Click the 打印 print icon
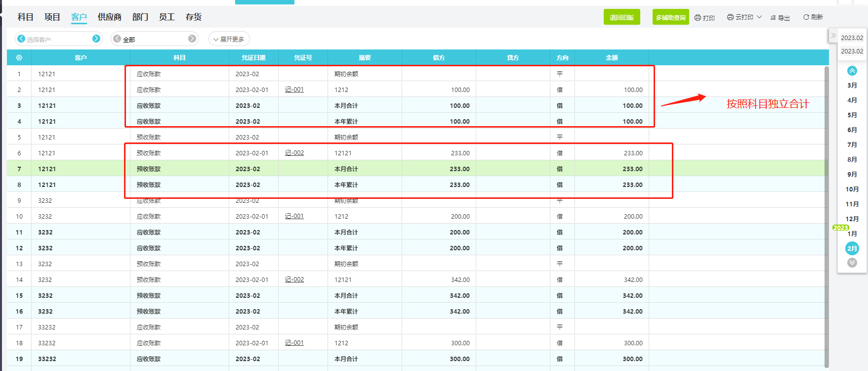 698,18
